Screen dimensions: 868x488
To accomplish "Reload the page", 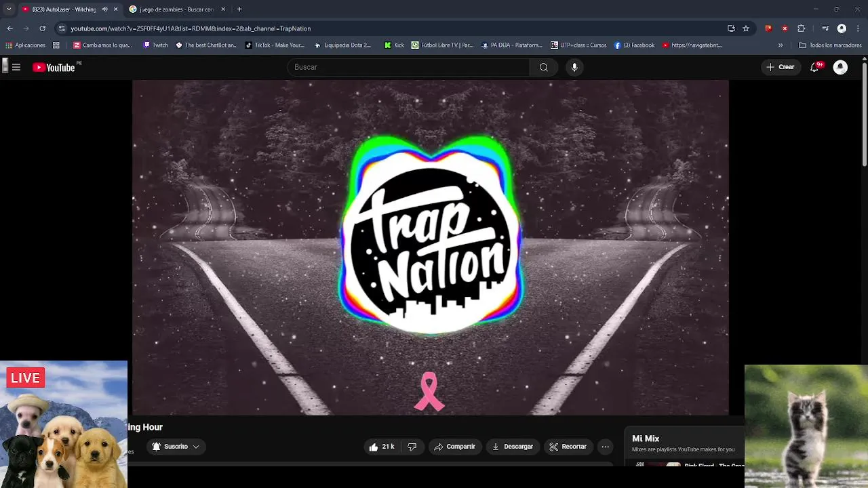I will 42,28.
